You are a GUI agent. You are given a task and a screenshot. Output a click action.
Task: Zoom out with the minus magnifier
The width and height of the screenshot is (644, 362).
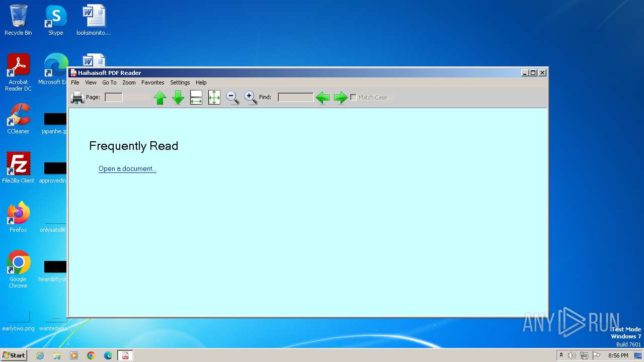[232, 98]
